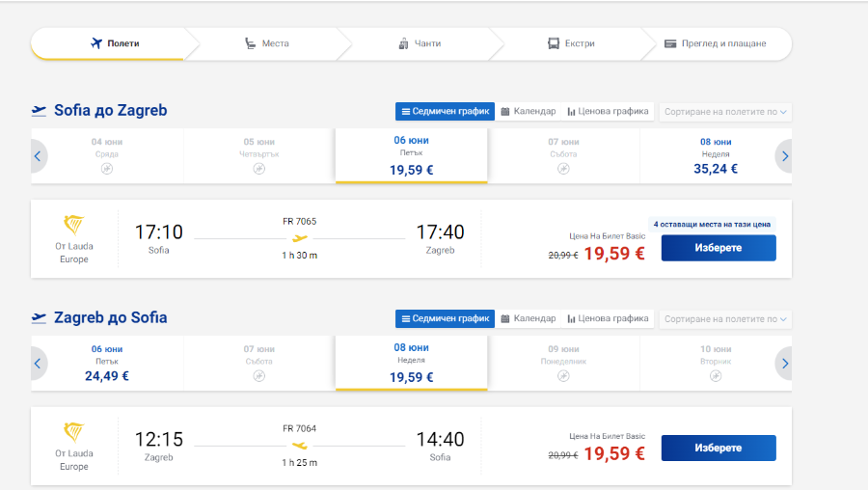Click the Полети airplane icon
Screen dimensions: 868x490
click(96, 43)
